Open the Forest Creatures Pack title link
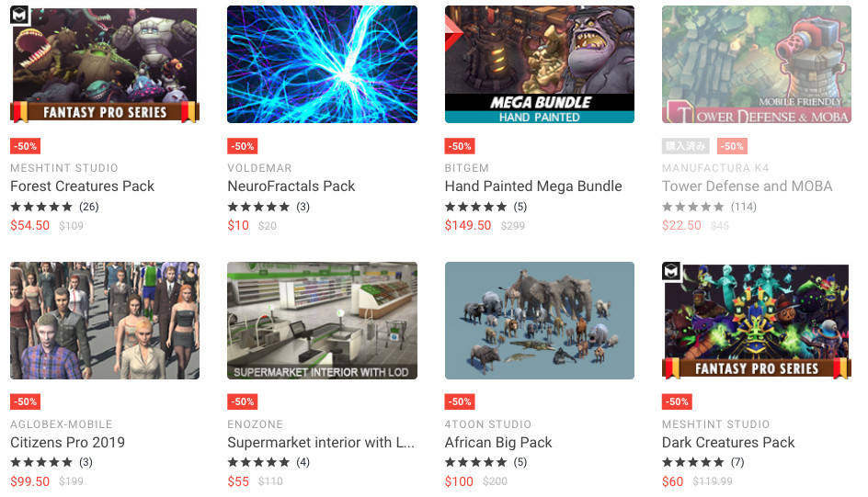This screenshot has height=497, width=868. 82,186
